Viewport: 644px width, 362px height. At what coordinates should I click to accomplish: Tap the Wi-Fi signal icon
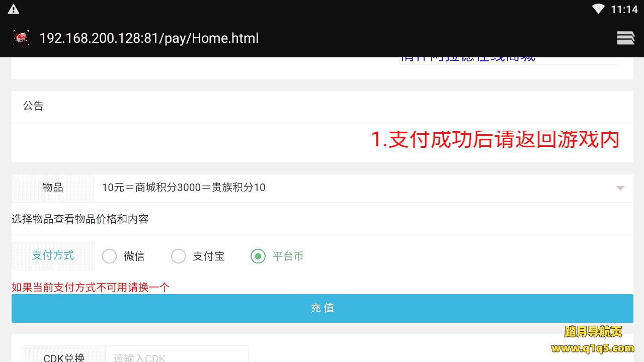(x=598, y=9)
